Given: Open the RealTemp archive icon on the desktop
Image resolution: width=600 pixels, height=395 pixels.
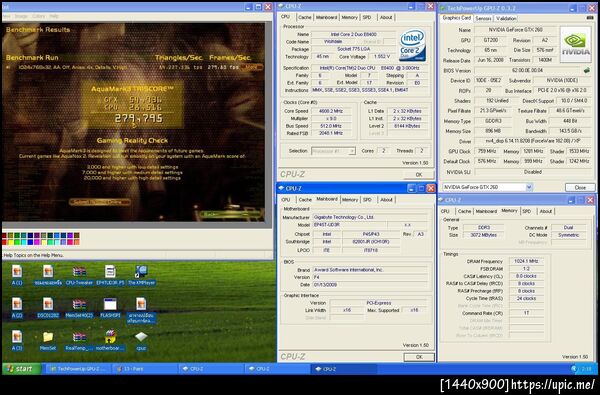Looking at the screenshot, I should (x=79, y=341).
